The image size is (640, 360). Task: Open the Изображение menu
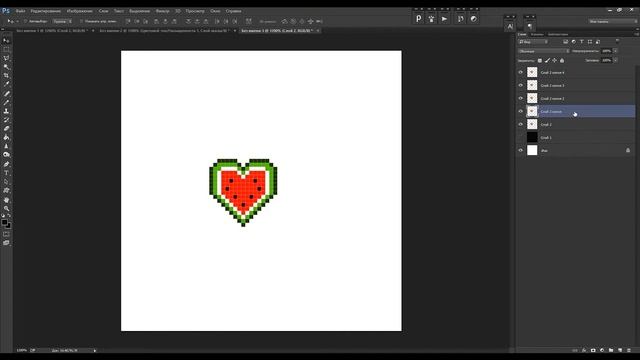[80, 11]
